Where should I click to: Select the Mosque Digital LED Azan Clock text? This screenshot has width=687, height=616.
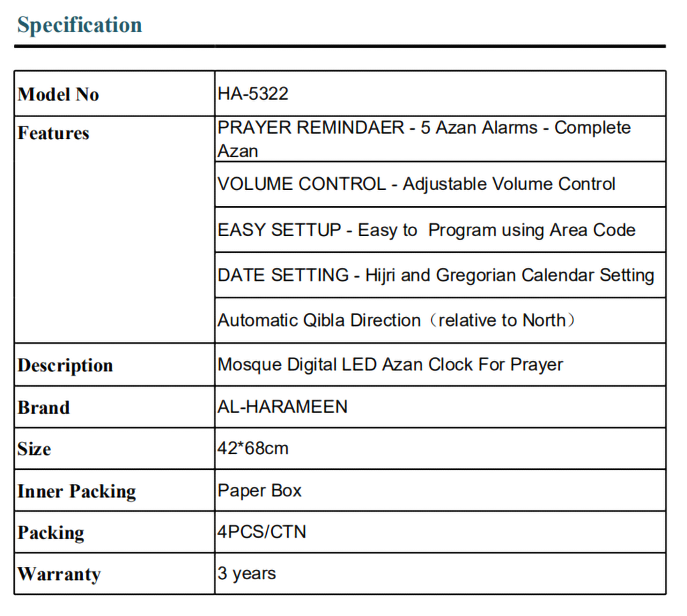[390, 365]
